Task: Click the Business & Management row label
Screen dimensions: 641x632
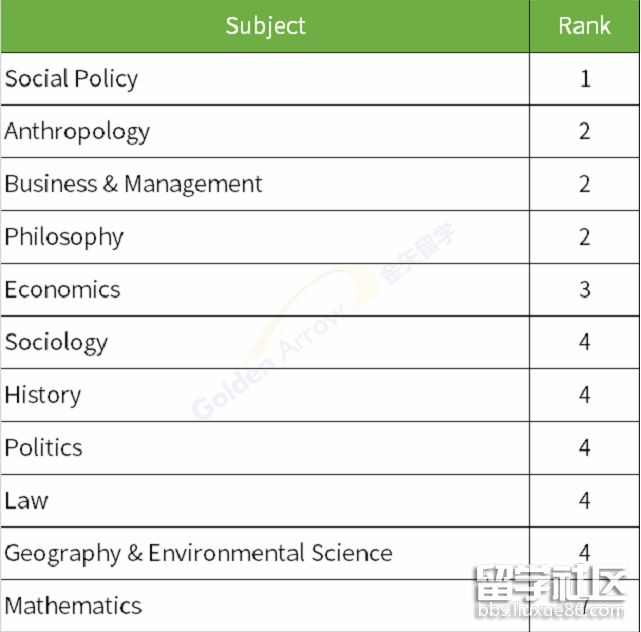Action: [134, 184]
